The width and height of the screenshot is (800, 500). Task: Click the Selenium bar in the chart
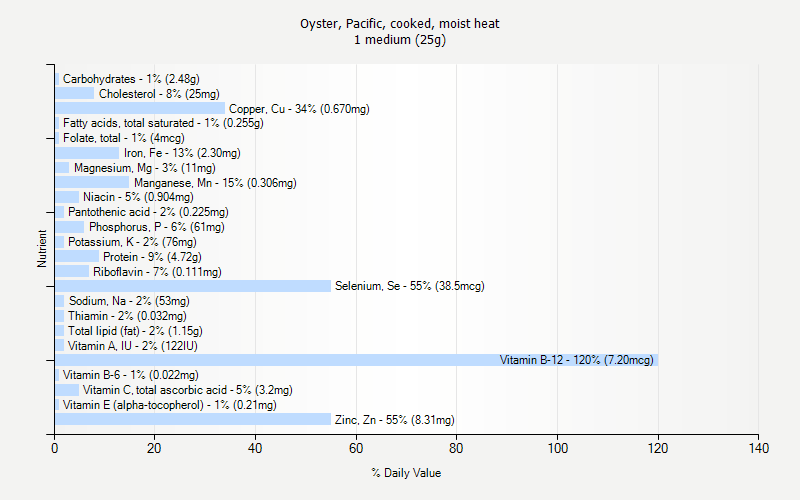[193, 286]
